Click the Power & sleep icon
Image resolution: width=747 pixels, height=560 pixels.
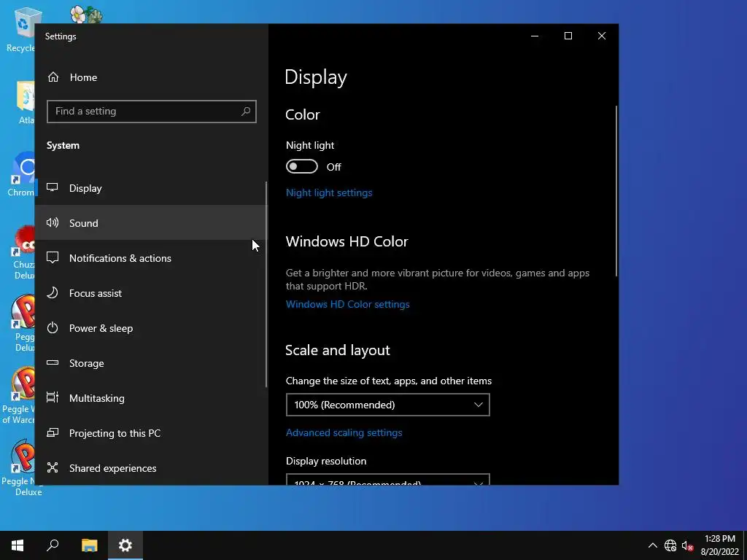click(x=53, y=327)
